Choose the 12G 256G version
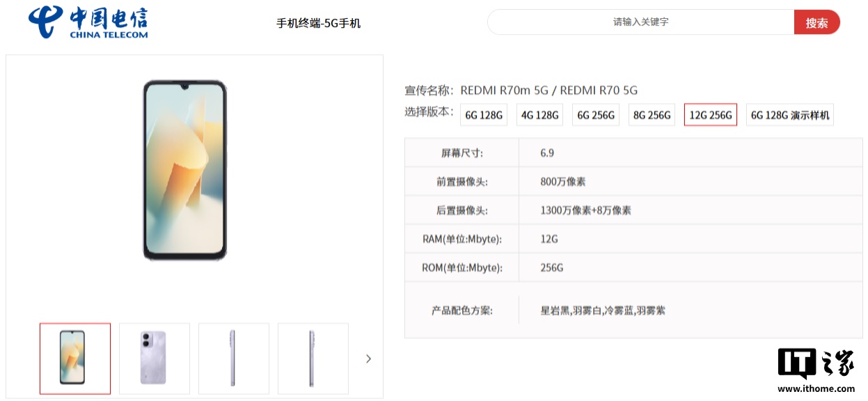The height and width of the screenshot is (401, 868). (x=711, y=115)
